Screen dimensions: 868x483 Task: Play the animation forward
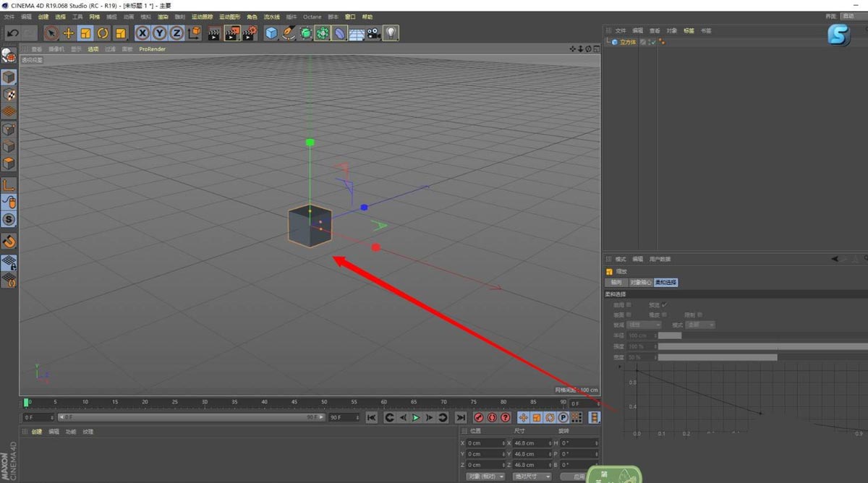[x=416, y=417]
